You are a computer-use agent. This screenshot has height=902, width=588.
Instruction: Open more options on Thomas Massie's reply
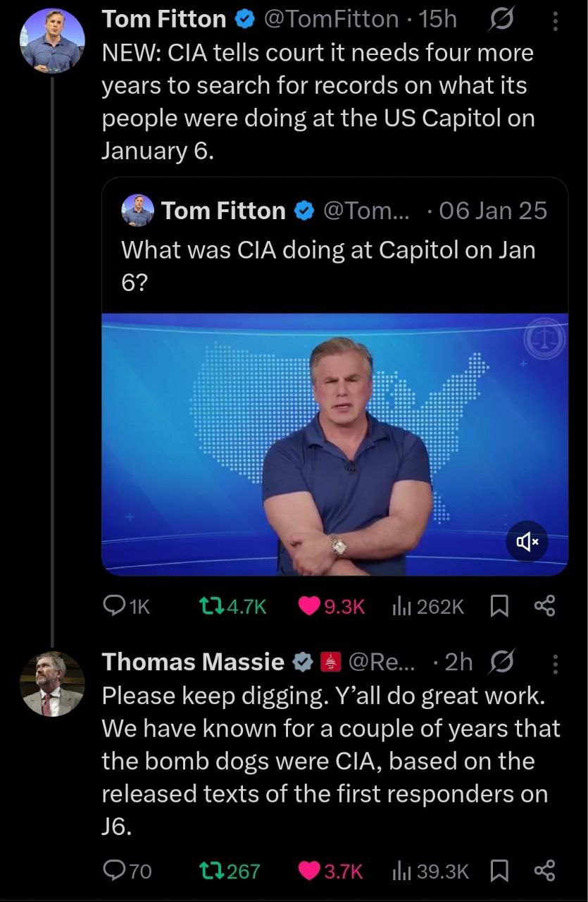click(554, 662)
